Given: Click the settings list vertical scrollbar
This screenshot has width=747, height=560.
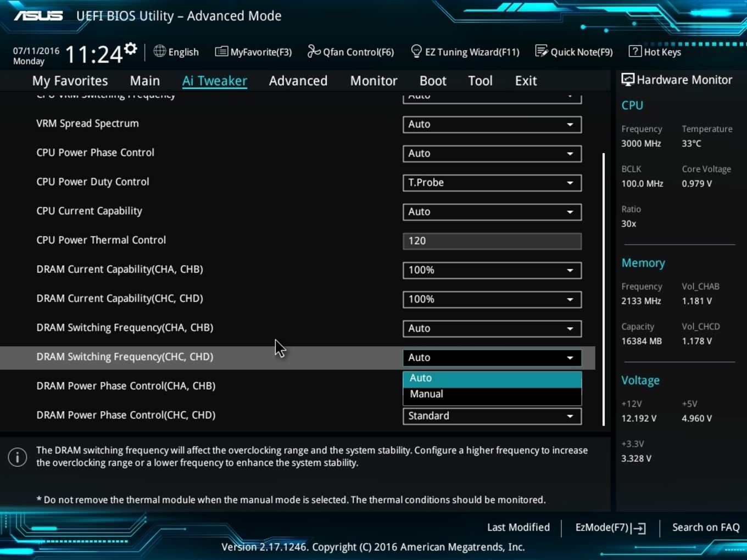Looking at the screenshot, I should point(604,289).
